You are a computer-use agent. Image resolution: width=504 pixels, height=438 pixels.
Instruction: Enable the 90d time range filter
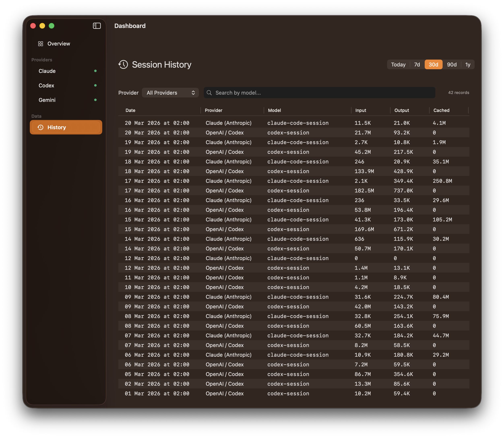(x=452, y=65)
